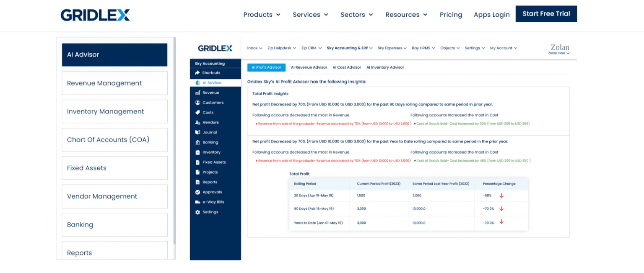Open the Pricing menu item
Viewport: 644px width, 273px height.
click(x=451, y=15)
